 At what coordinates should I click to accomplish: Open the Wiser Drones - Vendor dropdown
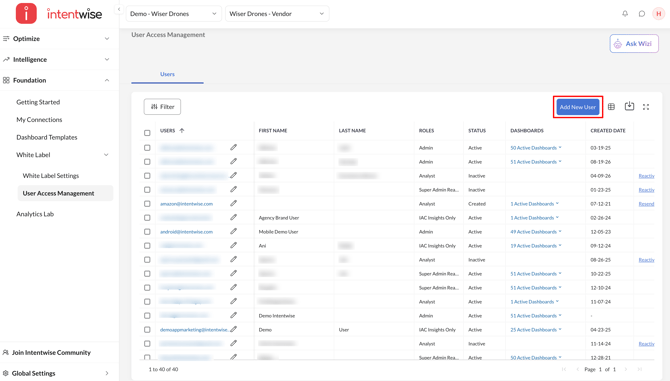tap(277, 14)
